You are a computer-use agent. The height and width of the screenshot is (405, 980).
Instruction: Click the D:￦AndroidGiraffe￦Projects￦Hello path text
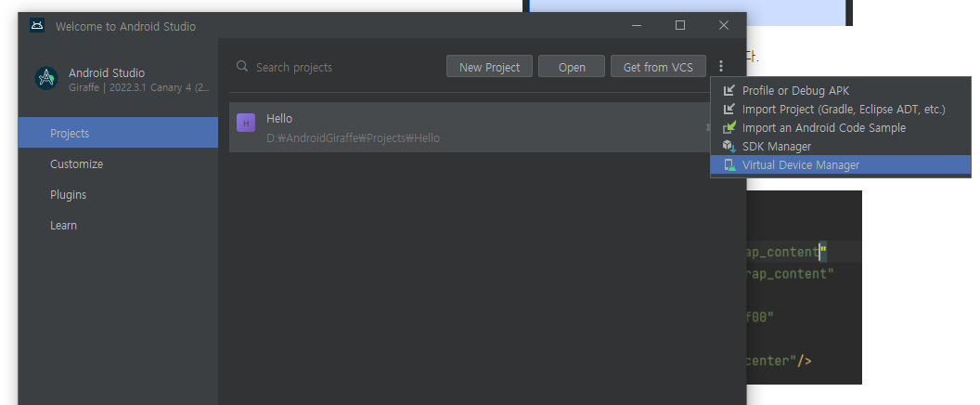[354, 138]
